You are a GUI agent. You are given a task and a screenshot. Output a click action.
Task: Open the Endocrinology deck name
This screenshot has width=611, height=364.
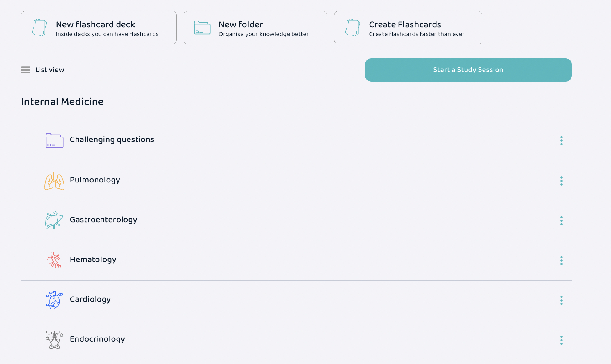97,339
